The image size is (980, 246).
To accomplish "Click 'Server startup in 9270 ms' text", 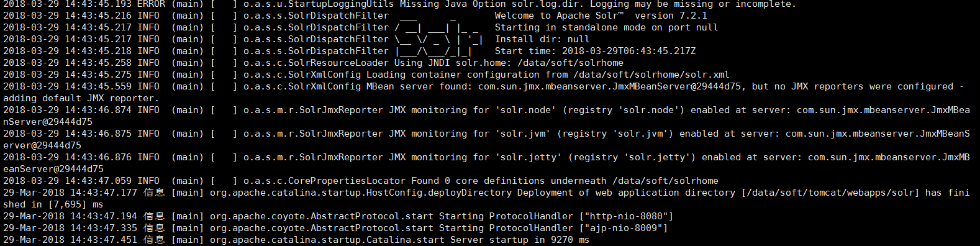I will [x=520, y=240].
